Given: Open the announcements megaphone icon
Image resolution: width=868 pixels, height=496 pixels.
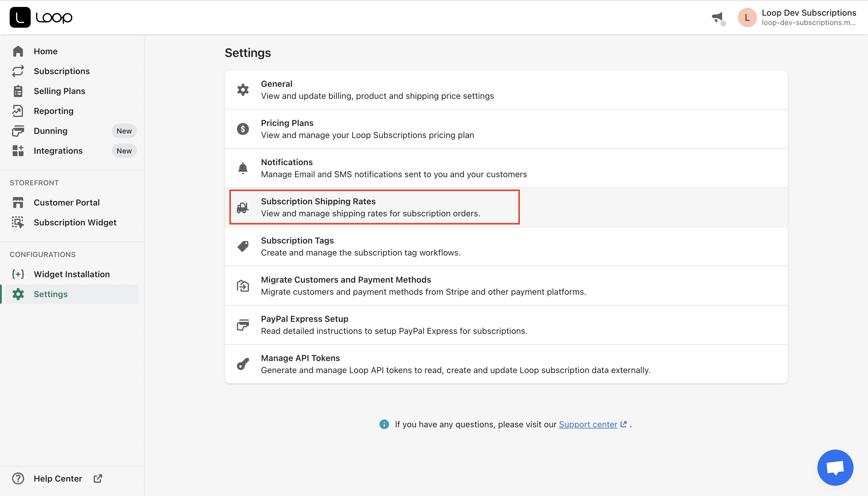Looking at the screenshot, I should [717, 17].
